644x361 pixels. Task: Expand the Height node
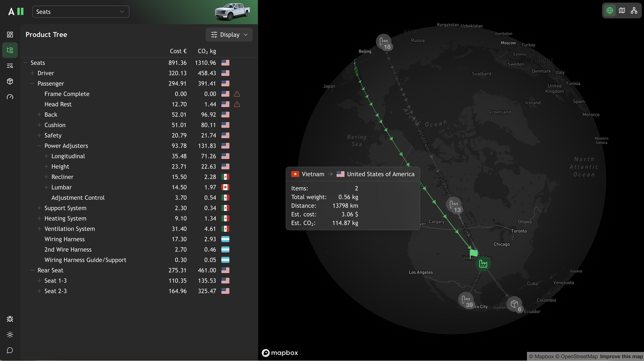coord(46,166)
